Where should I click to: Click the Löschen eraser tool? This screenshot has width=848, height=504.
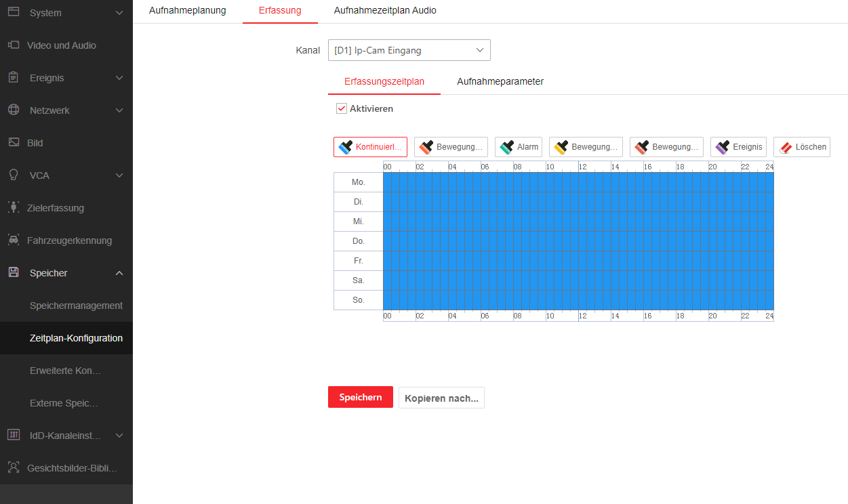click(801, 147)
